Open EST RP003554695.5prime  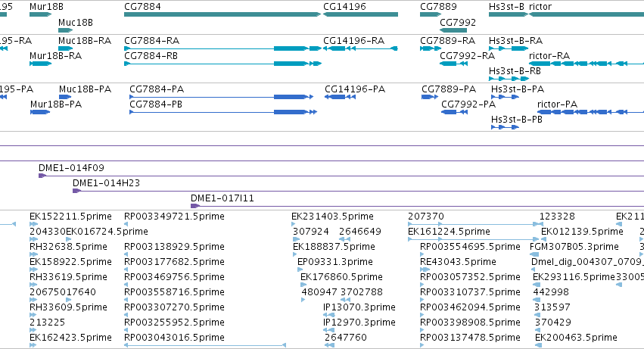coord(470,247)
